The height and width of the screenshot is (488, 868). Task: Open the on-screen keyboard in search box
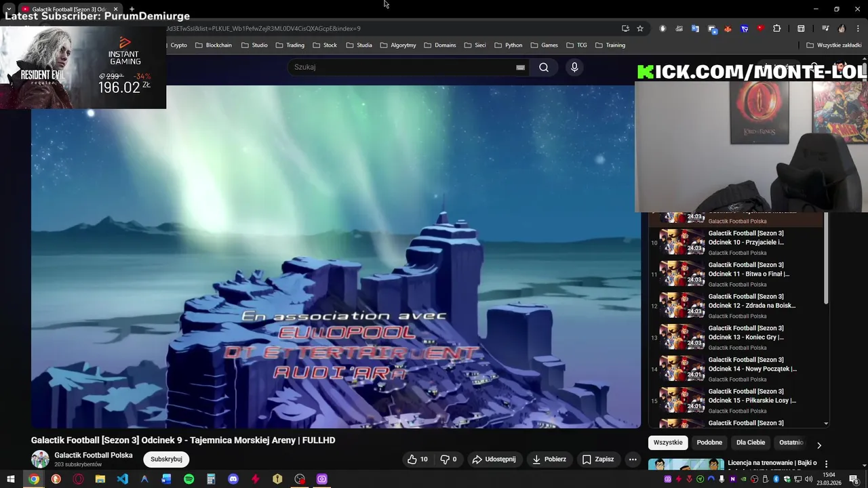(x=520, y=67)
